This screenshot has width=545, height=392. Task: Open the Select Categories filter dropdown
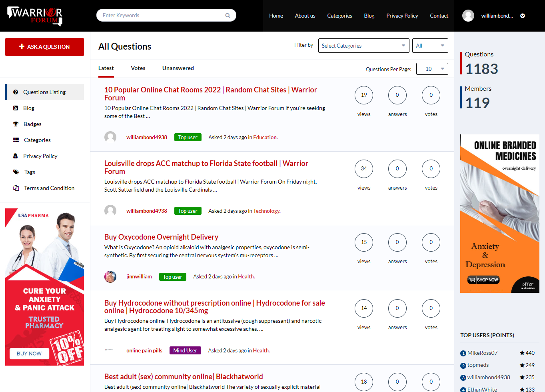[x=364, y=46]
